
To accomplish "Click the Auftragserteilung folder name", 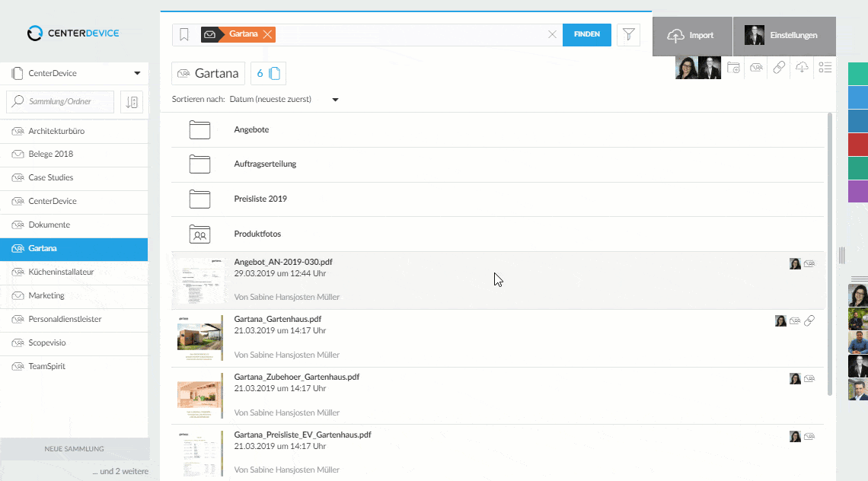I will click(265, 164).
